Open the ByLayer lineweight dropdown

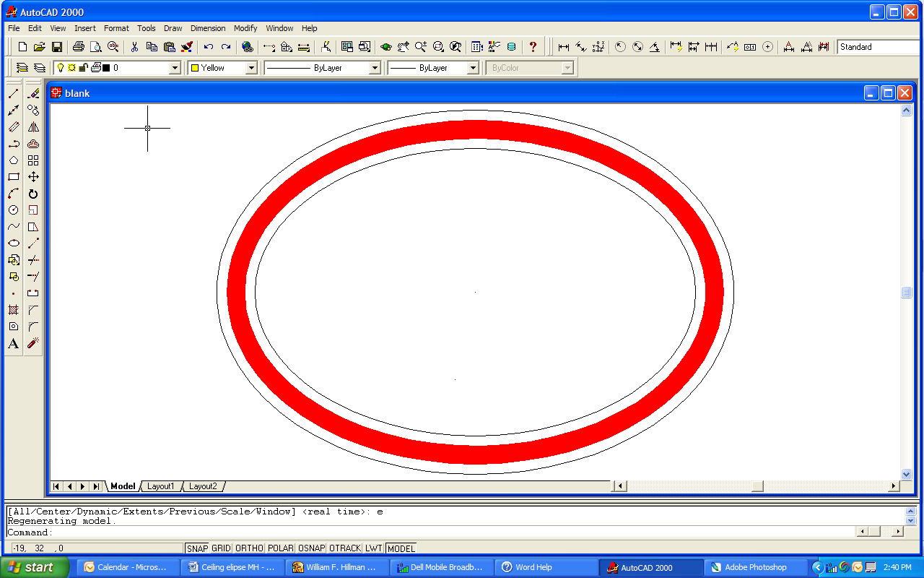[473, 68]
